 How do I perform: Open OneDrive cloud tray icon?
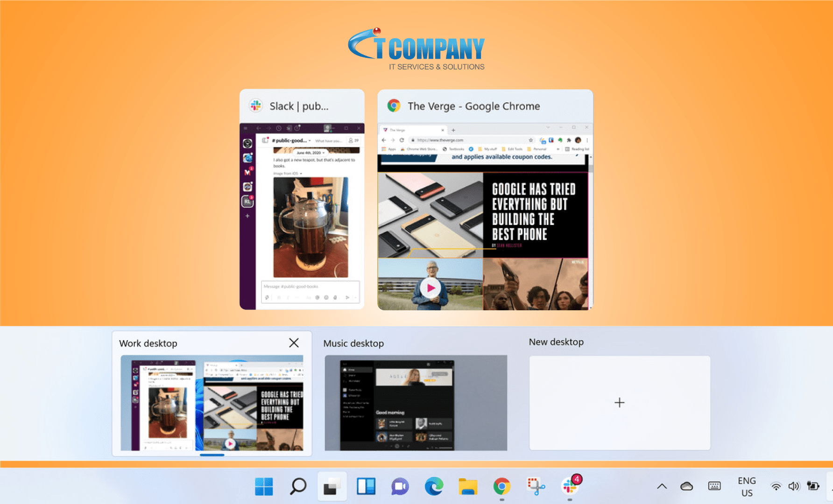tap(686, 486)
